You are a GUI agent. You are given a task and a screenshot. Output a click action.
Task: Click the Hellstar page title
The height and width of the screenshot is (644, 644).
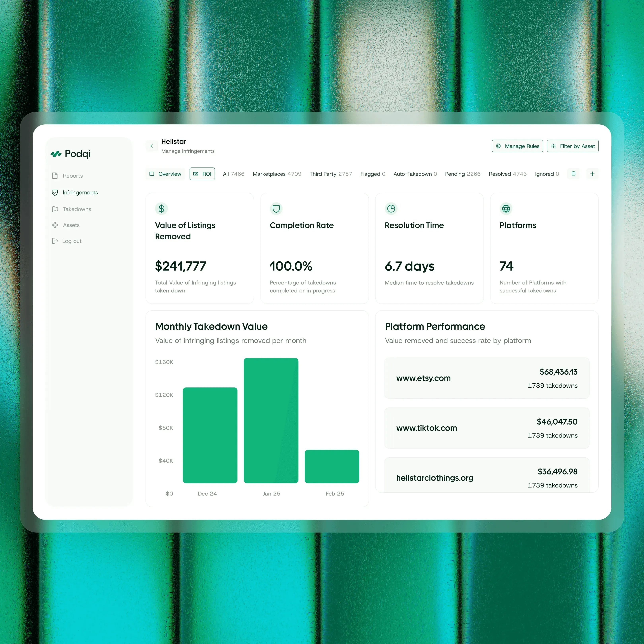tap(174, 142)
